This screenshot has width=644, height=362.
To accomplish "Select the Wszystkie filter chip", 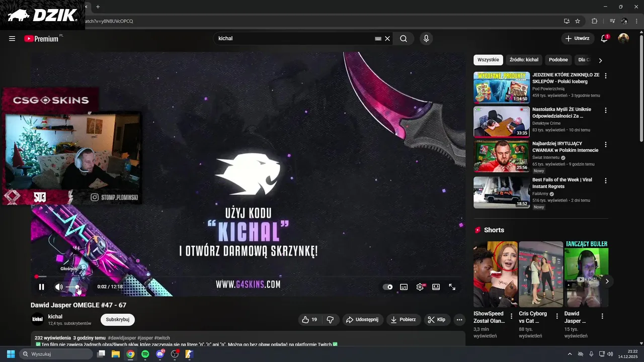I will pyautogui.click(x=488, y=60).
